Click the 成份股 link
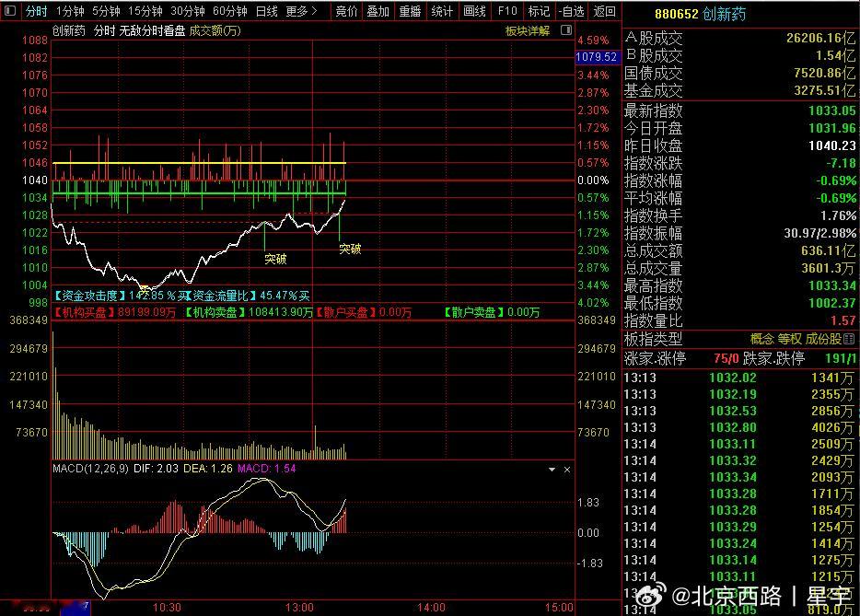The width and height of the screenshot is (860, 616). [823, 339]
